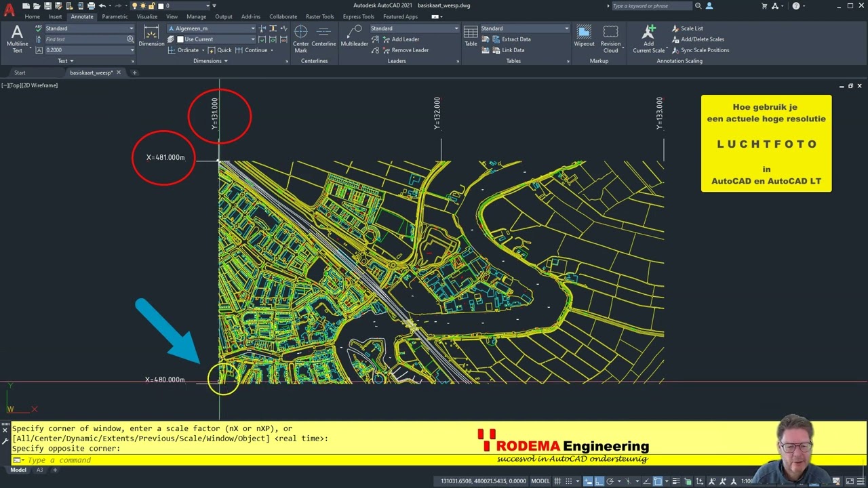Viewport: 868px width, 488px height.
Task: Select the Centerline tool
Action: point(323,37)
